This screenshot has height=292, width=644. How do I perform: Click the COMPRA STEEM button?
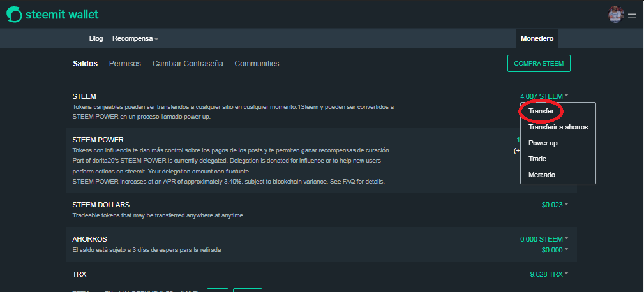[539, 64]
